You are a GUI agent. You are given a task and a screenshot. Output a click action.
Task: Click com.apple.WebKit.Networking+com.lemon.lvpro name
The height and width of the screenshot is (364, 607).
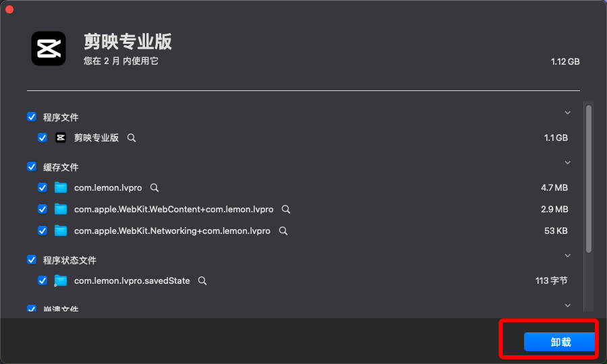(x=172, y=231)
